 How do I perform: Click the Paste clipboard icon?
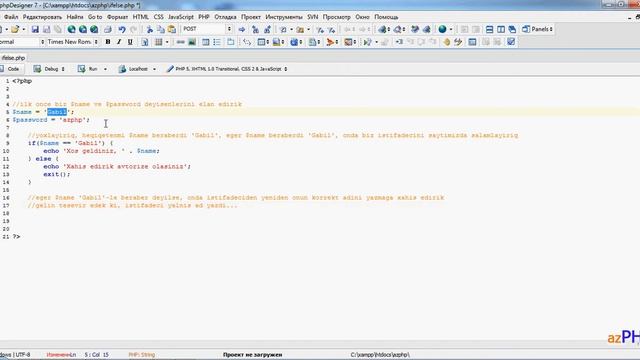(172, 29)
